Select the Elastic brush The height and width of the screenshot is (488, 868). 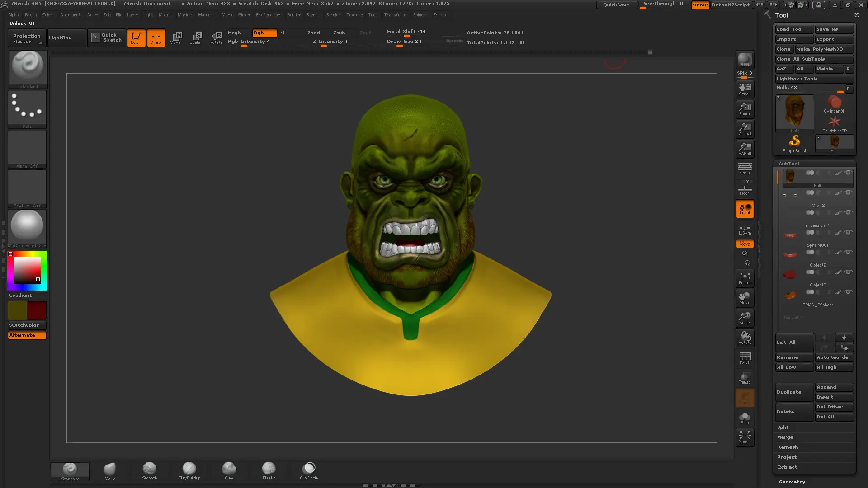pos(269,471)
